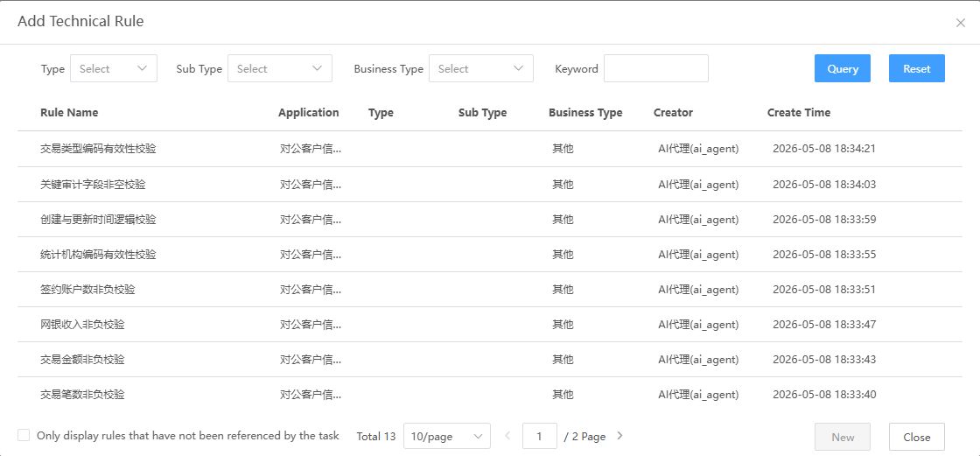
Task: Click the New button
Action: (843, 438)
